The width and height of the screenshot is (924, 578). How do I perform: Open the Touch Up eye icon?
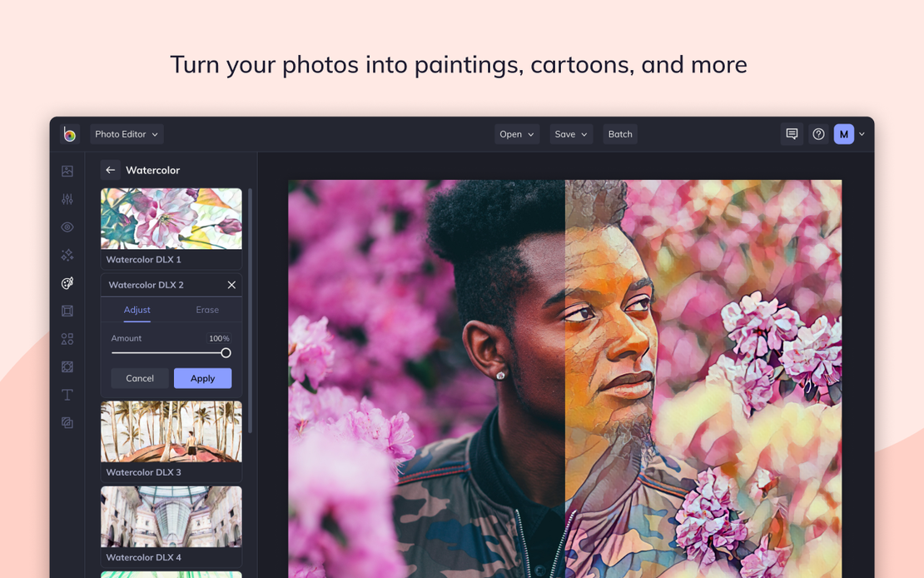(67, 227)
